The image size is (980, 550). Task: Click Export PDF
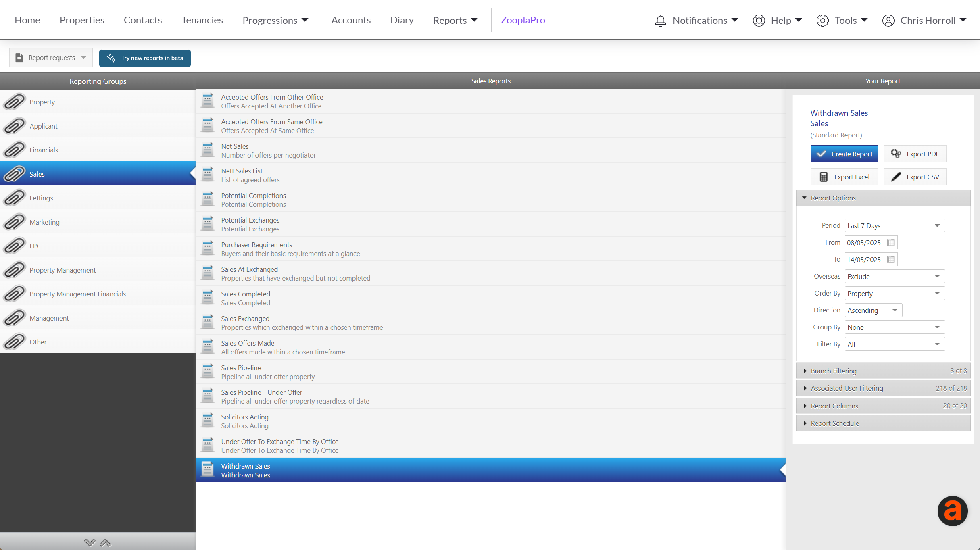(x=915, y=154)
